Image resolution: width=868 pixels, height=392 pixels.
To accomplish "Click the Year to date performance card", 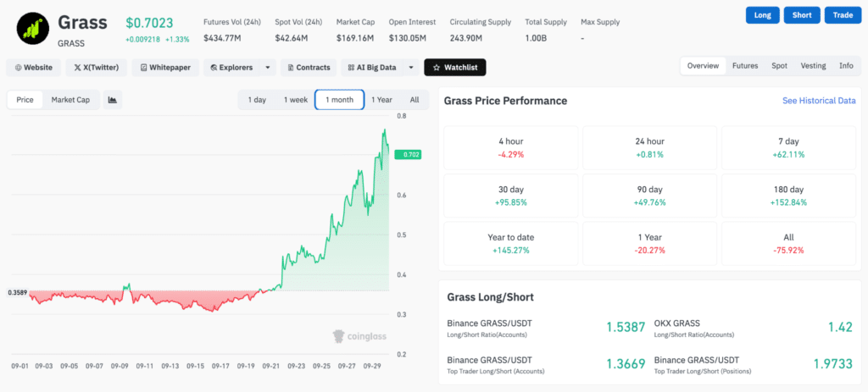I will (511, 244).
